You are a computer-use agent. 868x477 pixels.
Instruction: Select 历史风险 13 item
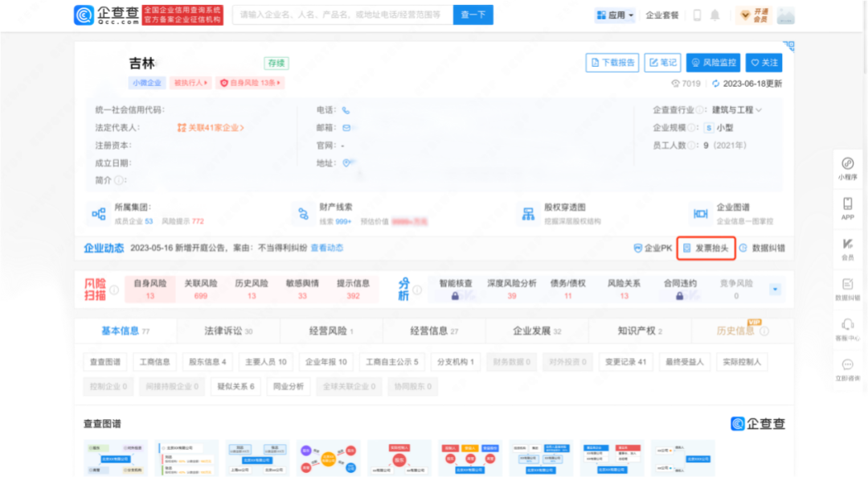point(252,290)
